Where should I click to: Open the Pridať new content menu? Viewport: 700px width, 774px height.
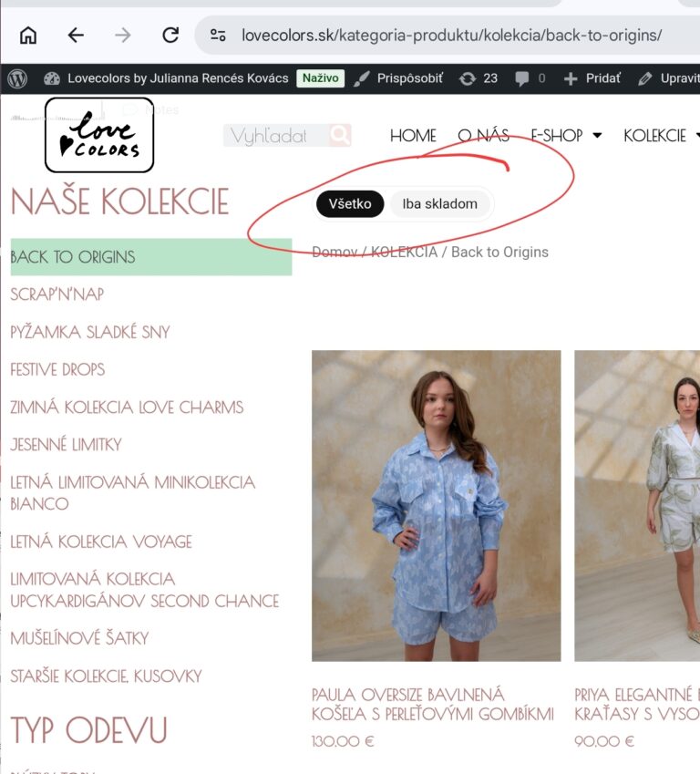pos(592,78)
